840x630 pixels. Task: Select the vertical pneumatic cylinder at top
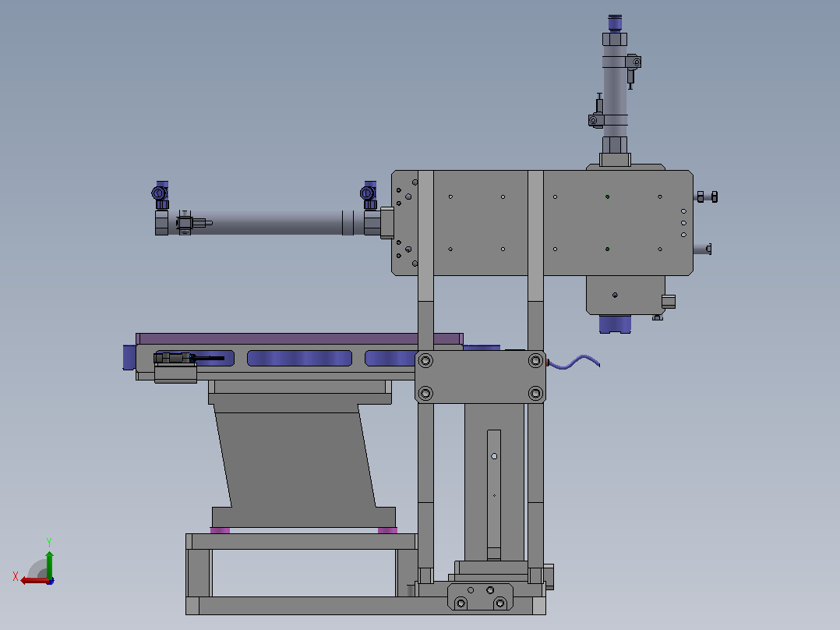tap(615, 91)
